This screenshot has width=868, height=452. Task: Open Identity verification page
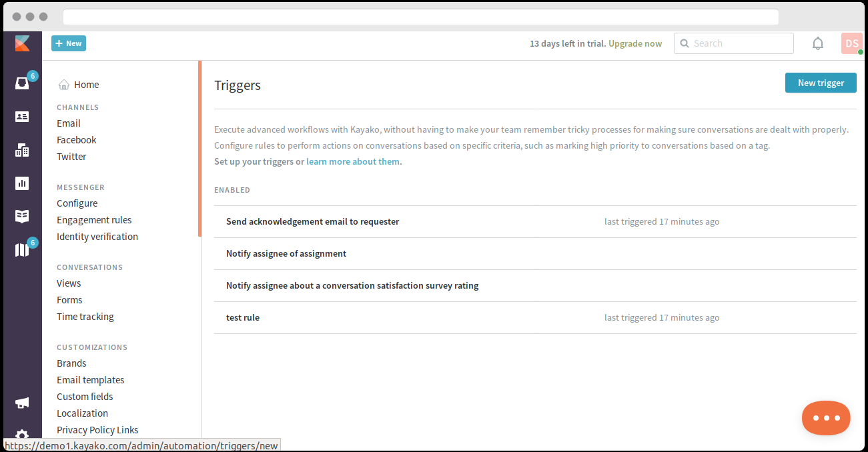tap(97, 237)
